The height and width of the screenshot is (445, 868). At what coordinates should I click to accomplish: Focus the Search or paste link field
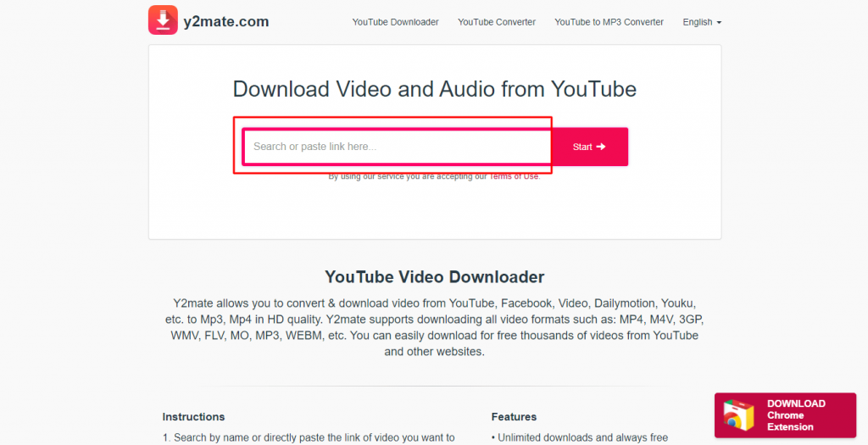(x=397, y=147)
